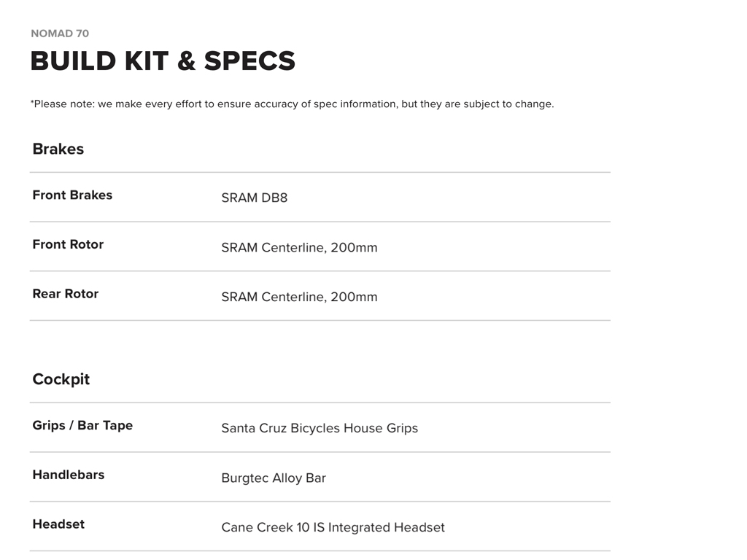Click the word SPECS in the title

pyautogui.click(x=249, y=61)
